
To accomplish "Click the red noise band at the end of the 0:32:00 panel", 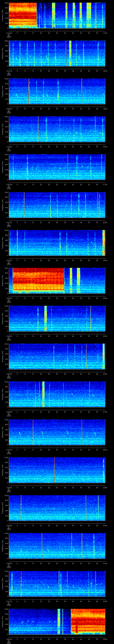I will click(x=88, y=621).
